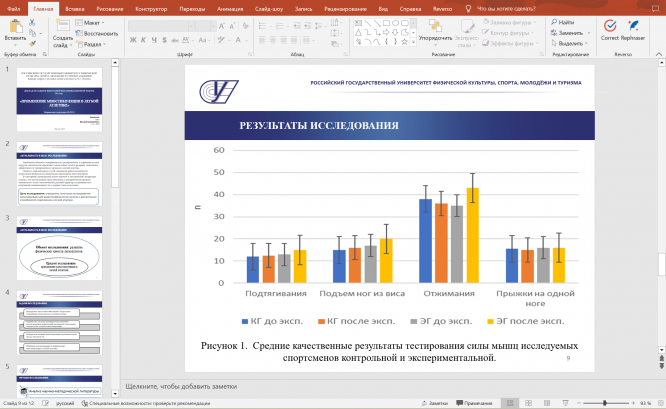Screen dimensions: 666x409
Task: Toggle the Заметки notes pane
Action: click(434, 402)
